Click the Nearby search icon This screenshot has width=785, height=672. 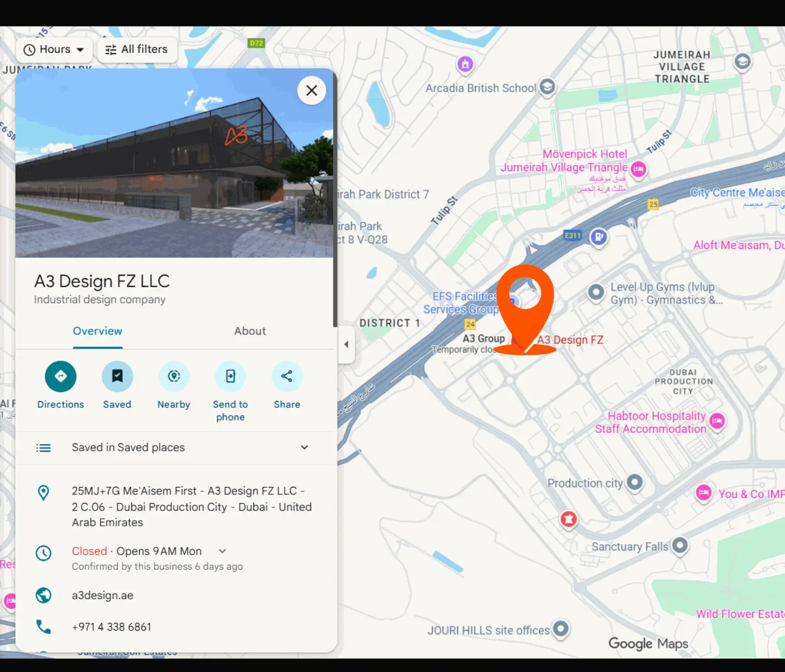click(x=174, y=376)
